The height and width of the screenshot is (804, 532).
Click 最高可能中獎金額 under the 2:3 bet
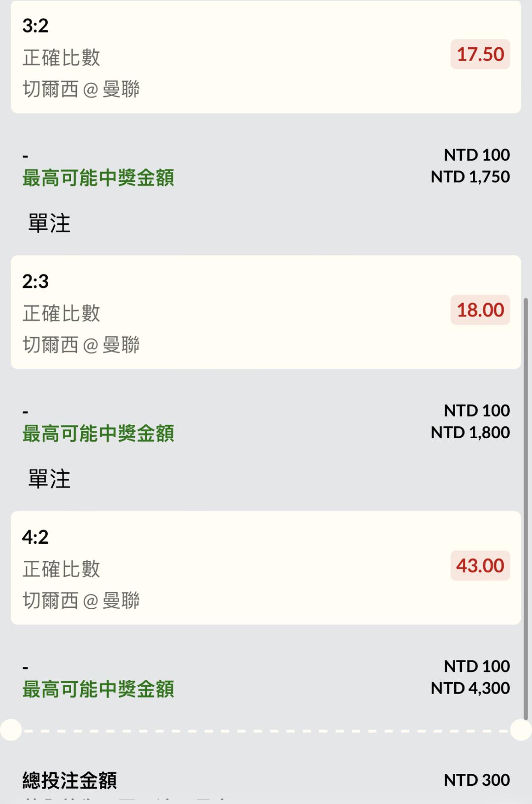tap(98, 434)
